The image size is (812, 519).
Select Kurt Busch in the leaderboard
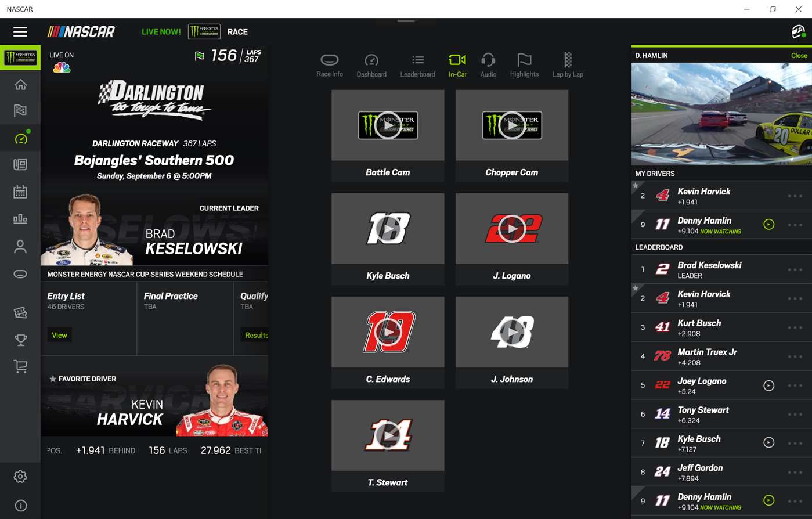(x=721, y=327)
